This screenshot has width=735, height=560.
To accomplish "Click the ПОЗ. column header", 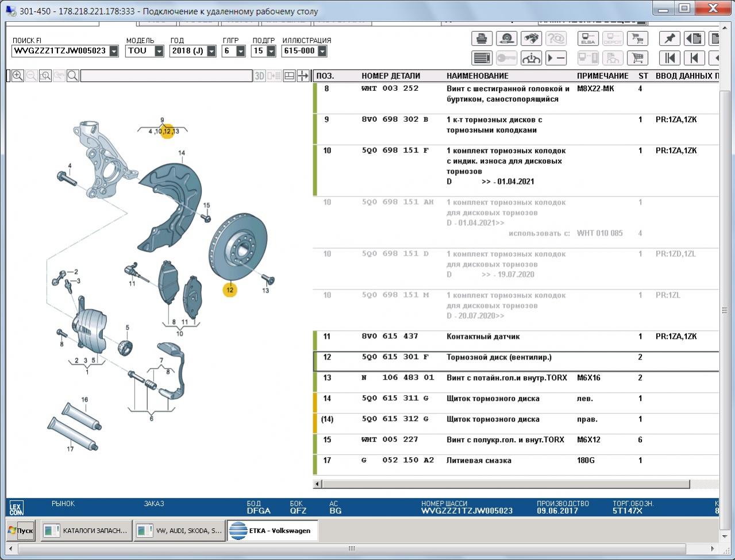I will coord(325,76).
